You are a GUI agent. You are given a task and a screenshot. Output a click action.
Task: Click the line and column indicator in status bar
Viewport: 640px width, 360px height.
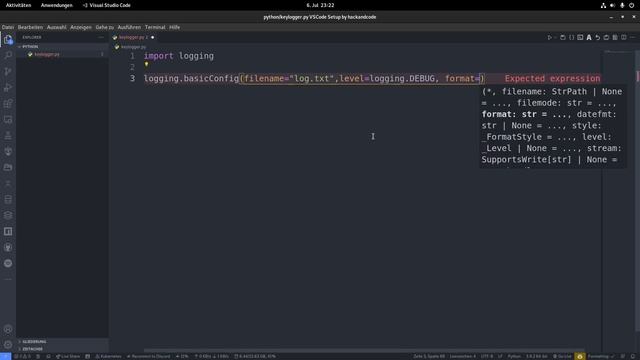point(429,356)
